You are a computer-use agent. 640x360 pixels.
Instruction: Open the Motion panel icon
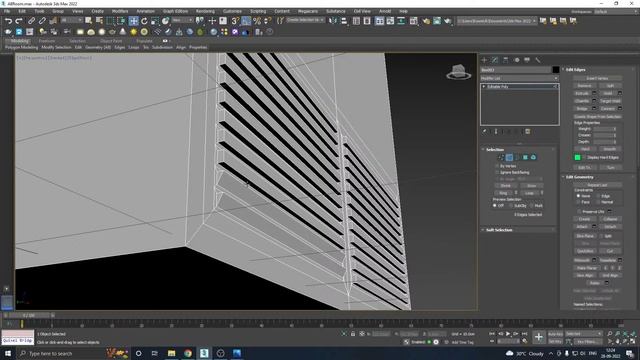coord(516,60)
